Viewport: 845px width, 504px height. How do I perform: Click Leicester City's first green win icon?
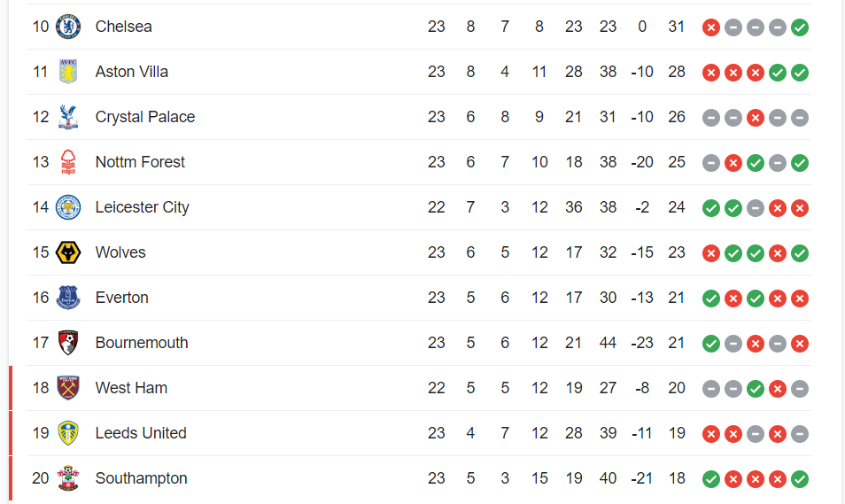pyautogui.click(x=711, y=208)
